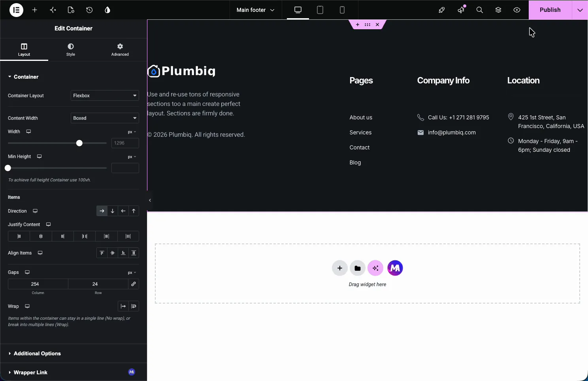The height and width of the screenshot is (381, 588).
Task: Switch to the Advanced tab
Action: (x=120, y=49)
